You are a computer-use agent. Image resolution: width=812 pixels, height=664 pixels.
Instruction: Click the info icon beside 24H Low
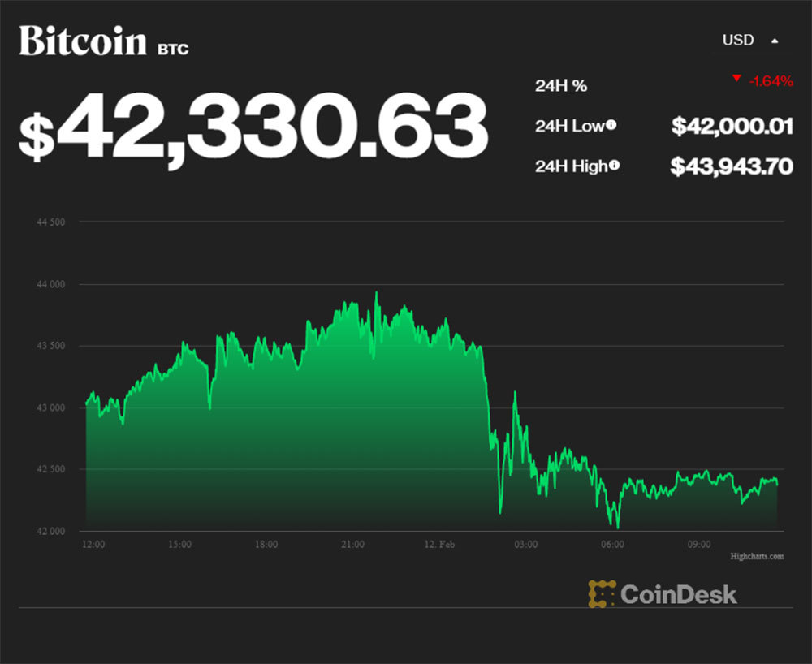pyautogui.click(x=611, y=125)
